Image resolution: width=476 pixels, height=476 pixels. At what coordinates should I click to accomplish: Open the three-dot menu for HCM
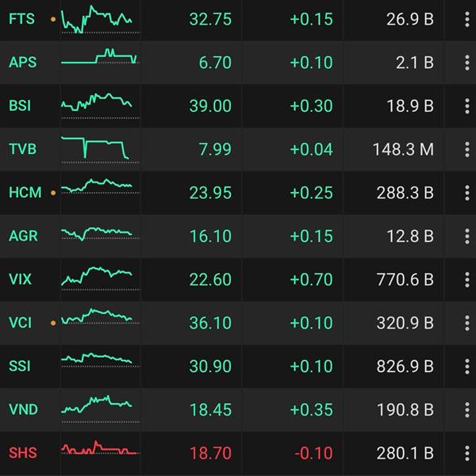click(x=468, y=193)
